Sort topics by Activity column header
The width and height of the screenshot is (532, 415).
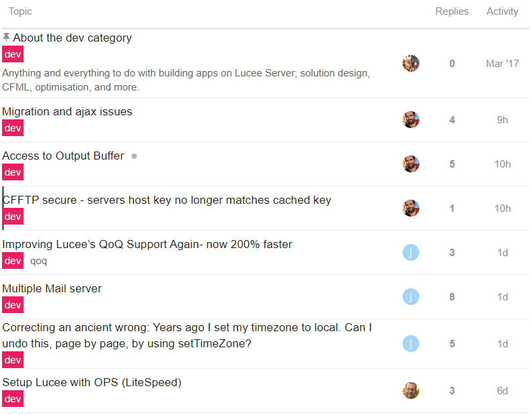point(502,11)
